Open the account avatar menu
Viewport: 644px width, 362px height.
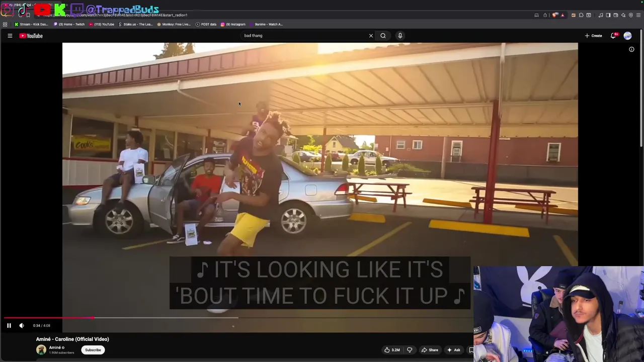coord(627,36)
